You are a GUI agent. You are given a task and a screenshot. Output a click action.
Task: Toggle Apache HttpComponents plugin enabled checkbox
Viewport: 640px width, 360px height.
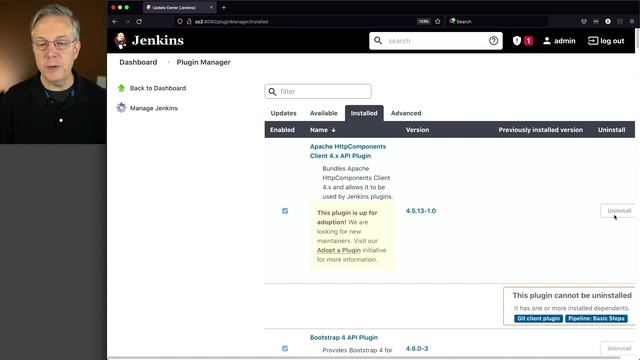pos(285,211)
